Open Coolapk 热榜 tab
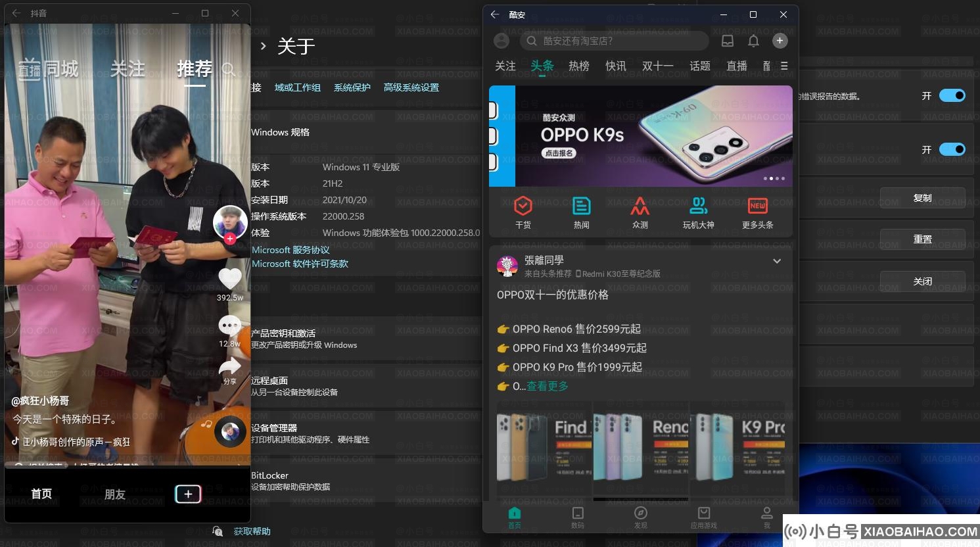Image resolution: width=980 pixels, height=547 pixels. tap(579, 66)
